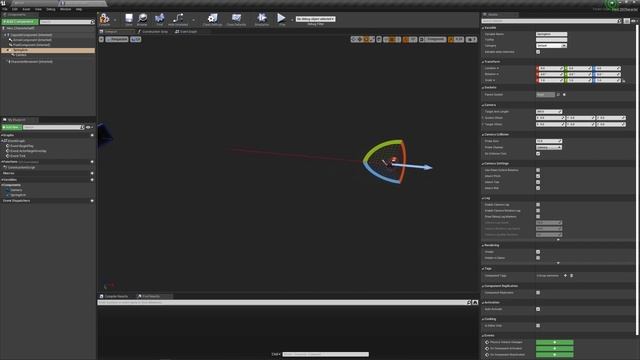Screen dimensions: 640x360
Task: Collapse the SpringArm tree node arrow
Action: pyautogui.click(x=7, y=50)
